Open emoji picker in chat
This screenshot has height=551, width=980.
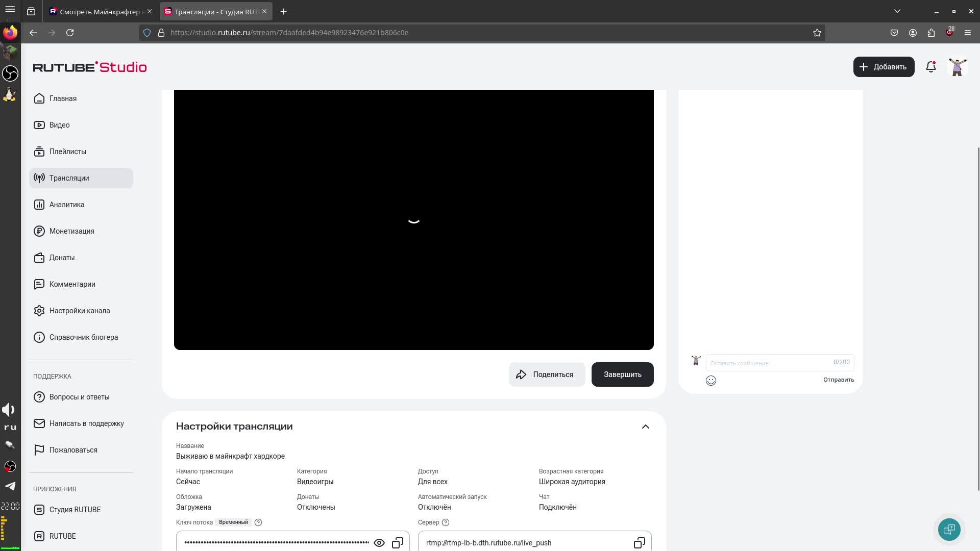710,381
